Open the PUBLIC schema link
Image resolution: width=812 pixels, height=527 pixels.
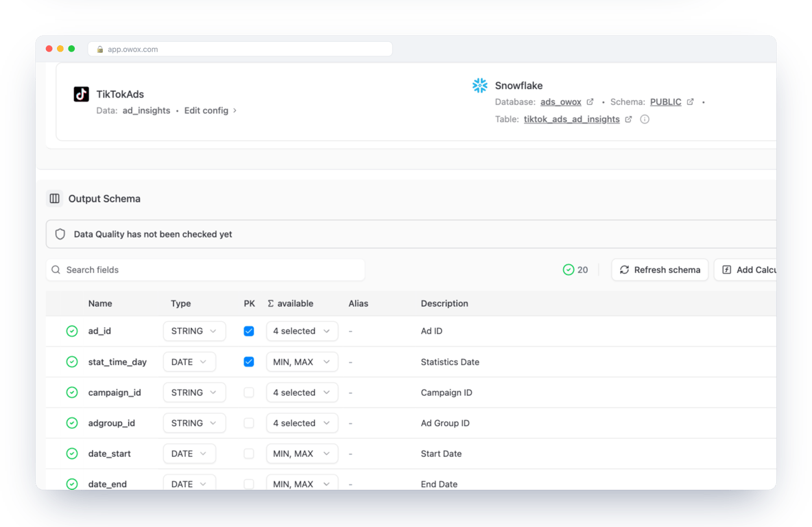pyautogui.click(x=665, y=102)
